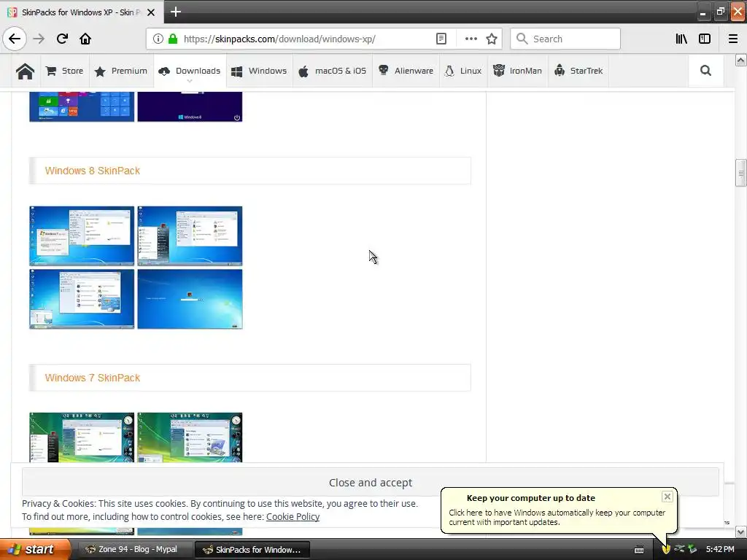
Task: Open the Windows menu item
Action: (x=259, y=71)
